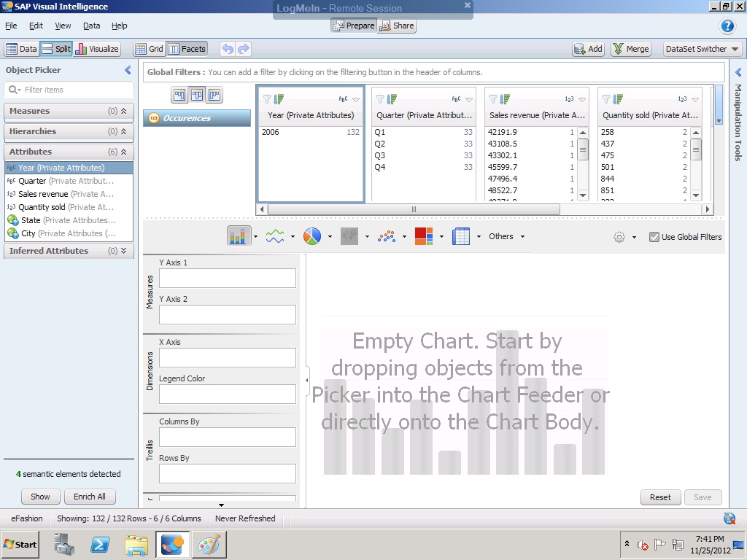Image resolution: width=747 pixels, height=560 pixels.
Task: Select the Occurences measure tab
Action: point(197,118)
